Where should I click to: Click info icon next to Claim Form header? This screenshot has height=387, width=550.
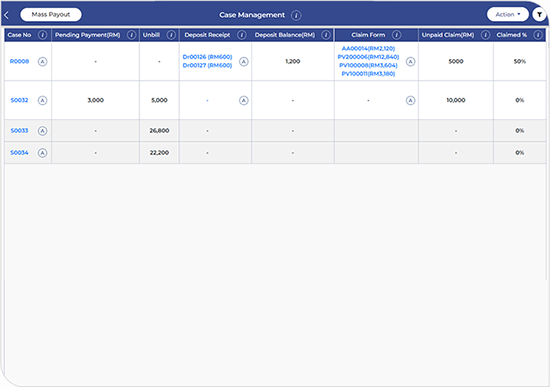tap(396, 35)
